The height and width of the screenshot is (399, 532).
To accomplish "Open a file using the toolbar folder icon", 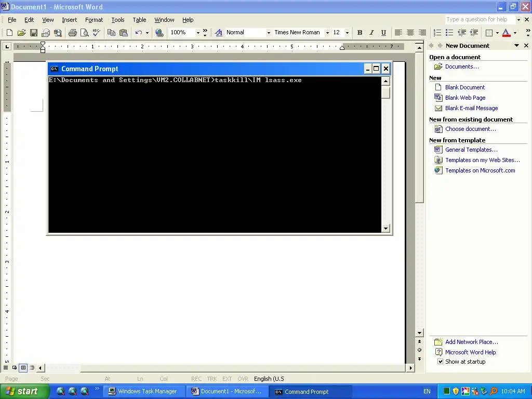I will coord(21,33).
